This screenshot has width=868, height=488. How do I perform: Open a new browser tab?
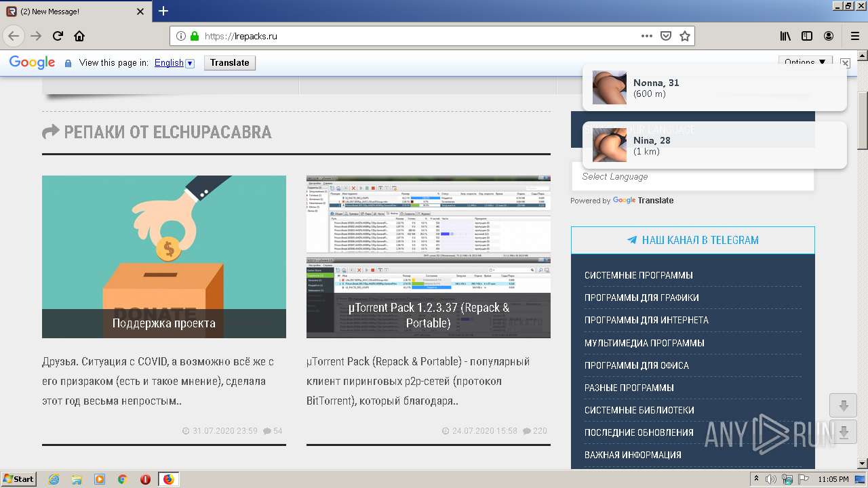163,11
